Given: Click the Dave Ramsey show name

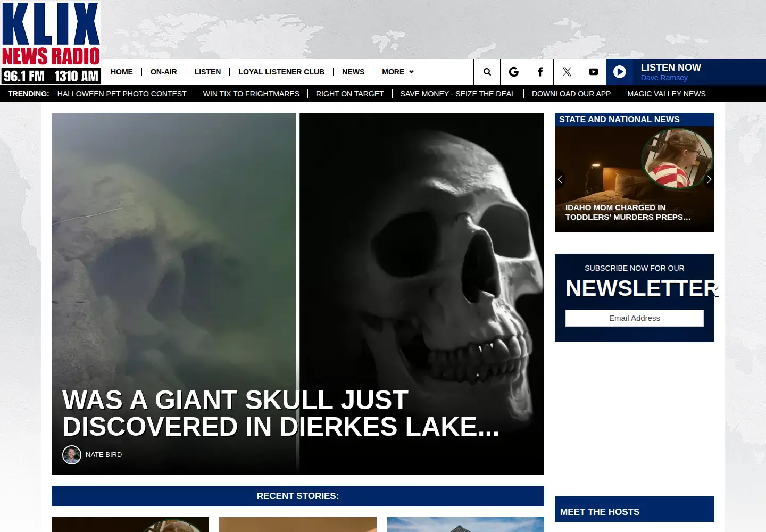Looking at the screenshot, I should [664, 78].
